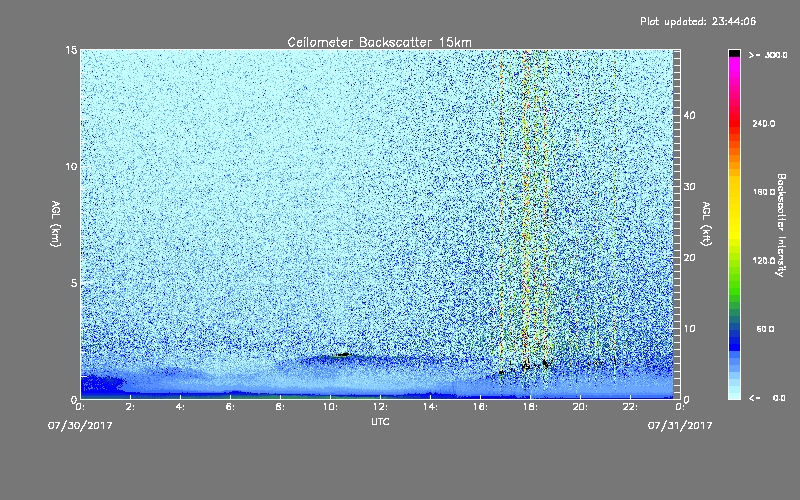Click the 10 kft tick label on the right axis

click(689, 329)
